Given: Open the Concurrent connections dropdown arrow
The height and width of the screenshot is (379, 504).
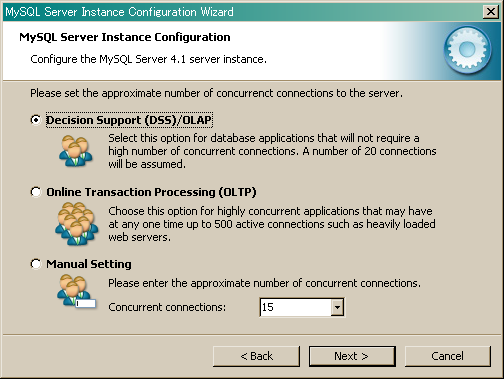Looking at the screenshot, I should pos(337,307).
